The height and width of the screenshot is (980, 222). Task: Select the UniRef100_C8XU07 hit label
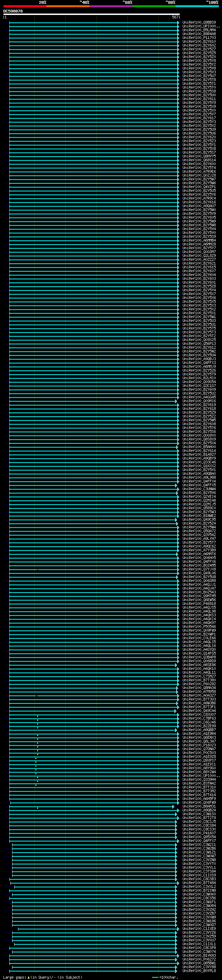(199, 715)
